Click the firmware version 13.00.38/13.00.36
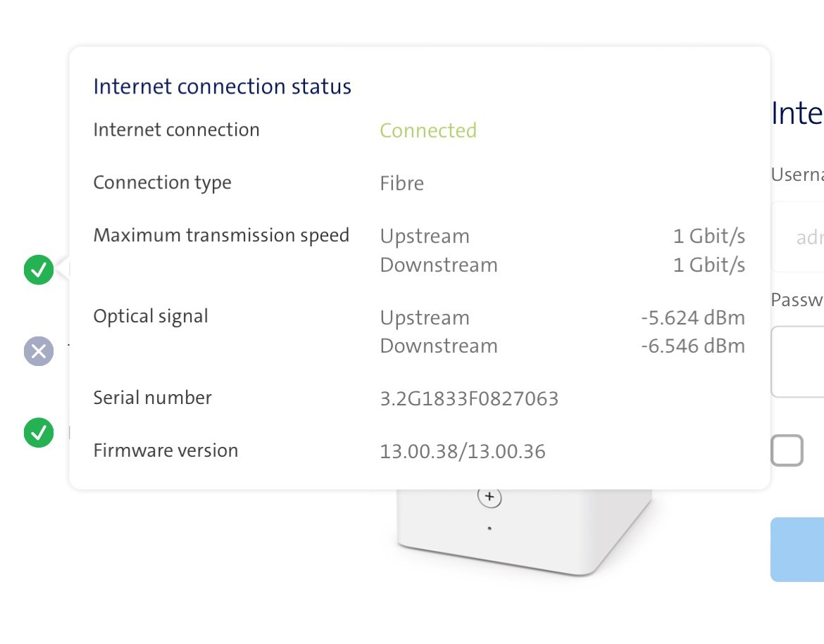Screen dimensions: 824x644 tap(463, 451)
